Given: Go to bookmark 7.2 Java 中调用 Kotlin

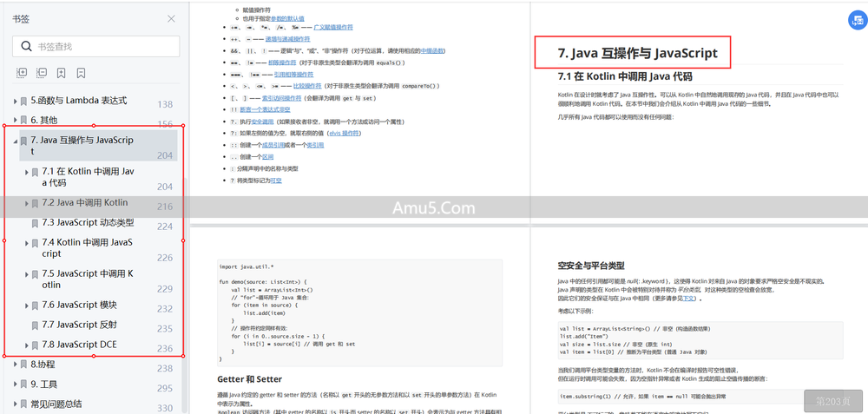Looking at the screenshot, I should coord(85,202).
